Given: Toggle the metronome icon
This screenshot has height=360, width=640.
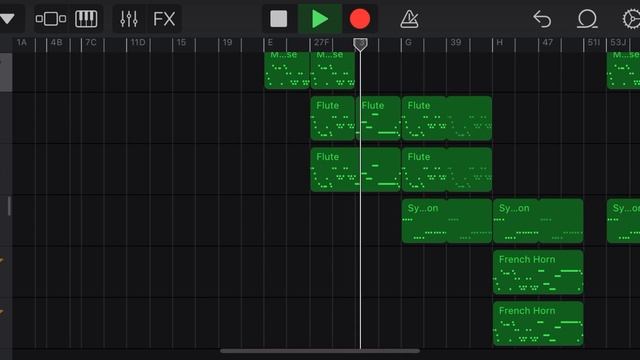Looking at the screenshot, I should click(409, 19).
